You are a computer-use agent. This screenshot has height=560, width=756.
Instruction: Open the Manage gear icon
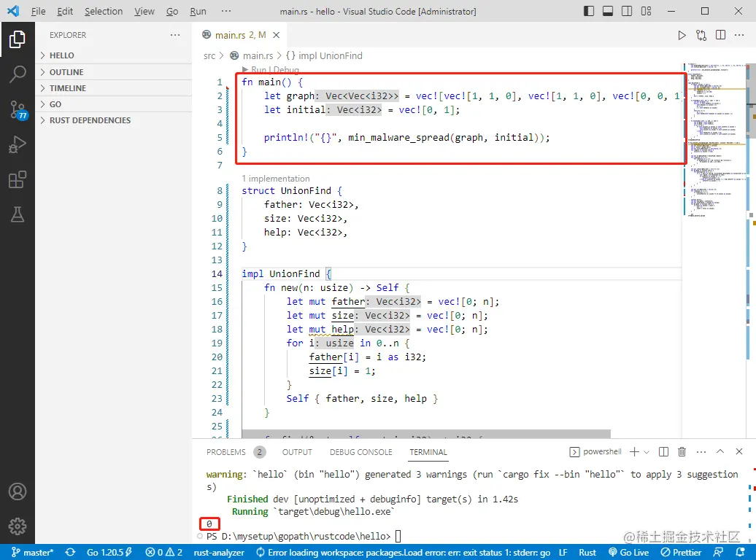pyautogui.click(x=18, y=526)
